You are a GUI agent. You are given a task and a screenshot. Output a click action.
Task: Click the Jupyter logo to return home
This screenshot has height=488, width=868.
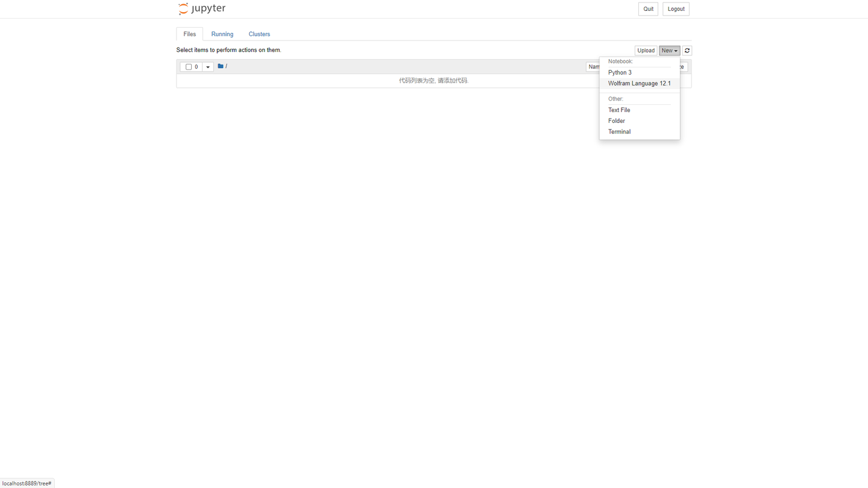(201, 8)
